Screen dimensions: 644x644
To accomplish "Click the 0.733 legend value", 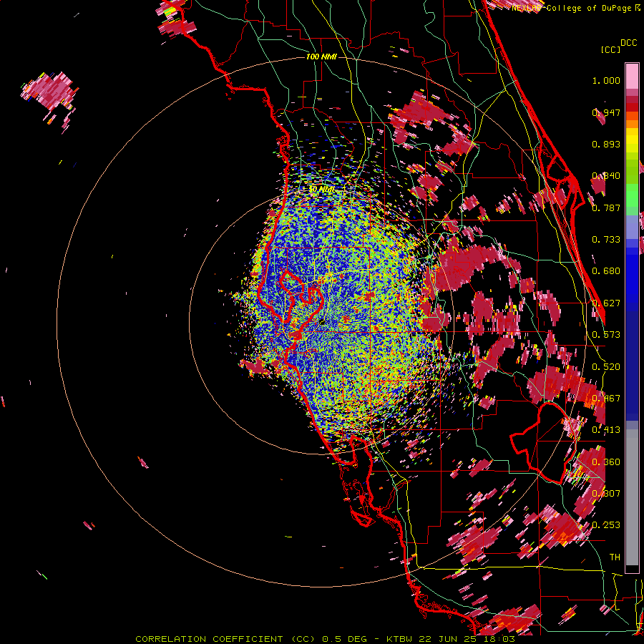I will click(606, 240).
